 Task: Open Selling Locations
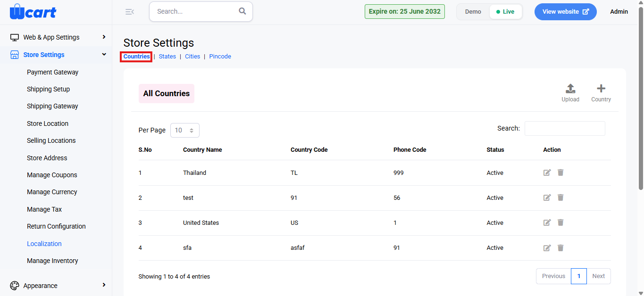[x=51, y=140]
